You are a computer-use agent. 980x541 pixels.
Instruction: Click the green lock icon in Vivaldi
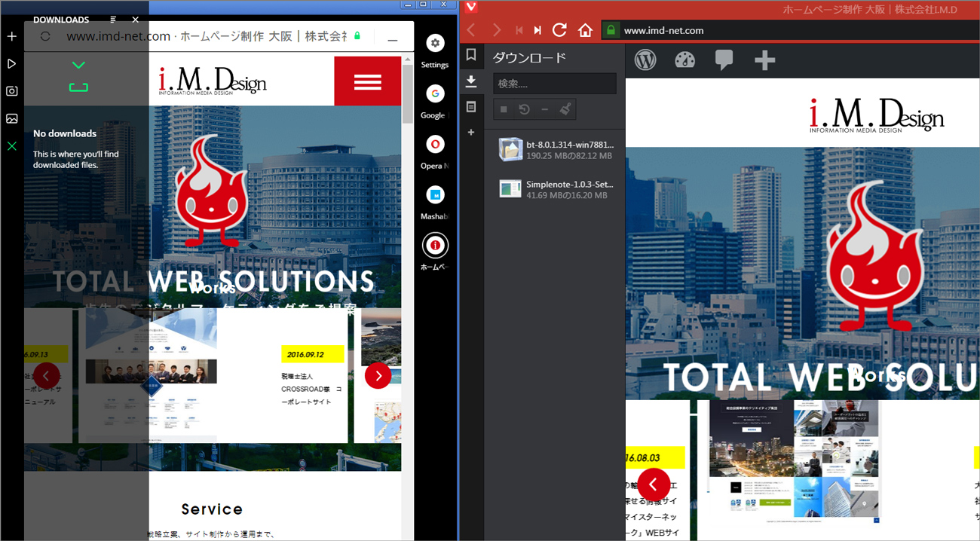pos(611,30)
